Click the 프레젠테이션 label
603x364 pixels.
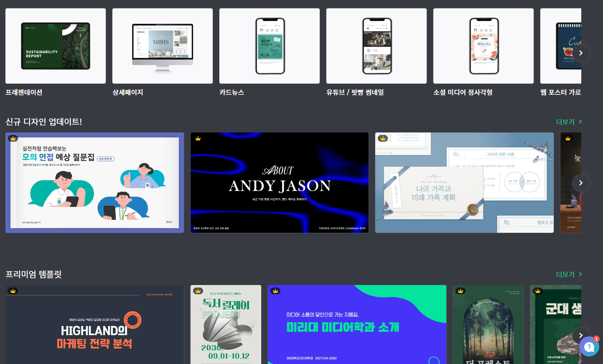click(24, 92)
